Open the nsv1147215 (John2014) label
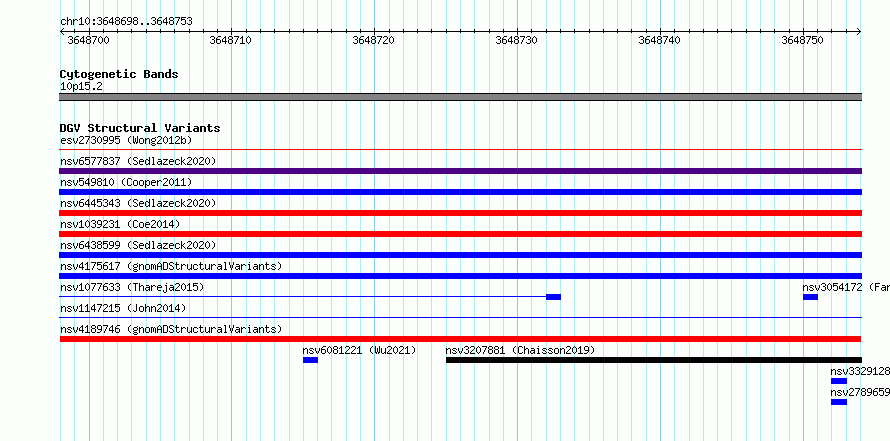Viewport: 890px width, 441px height. [123, 308]
